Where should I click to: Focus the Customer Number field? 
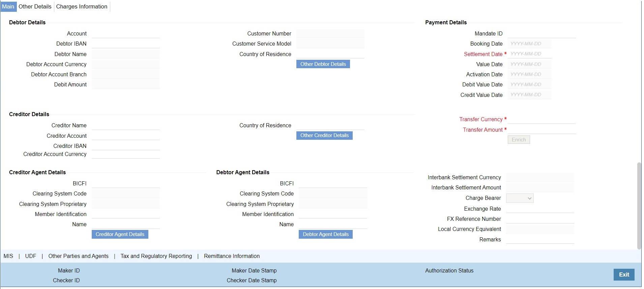point(330,33)
